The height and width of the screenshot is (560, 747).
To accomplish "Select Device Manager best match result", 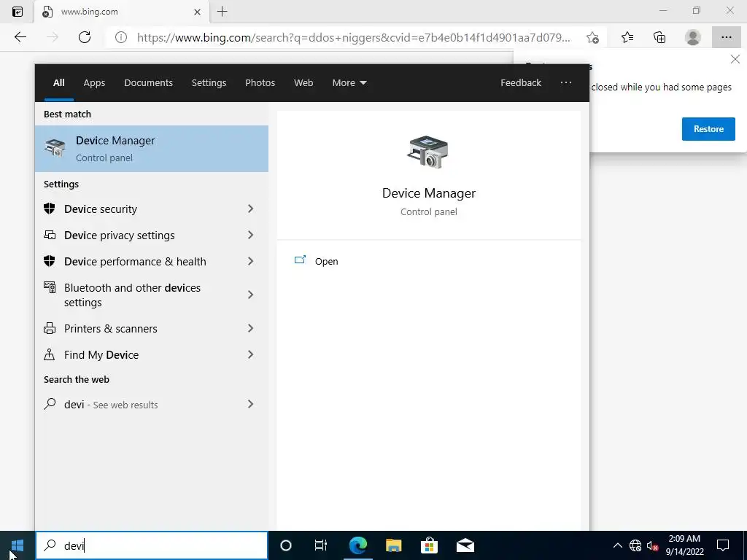I will click(152, 149).
